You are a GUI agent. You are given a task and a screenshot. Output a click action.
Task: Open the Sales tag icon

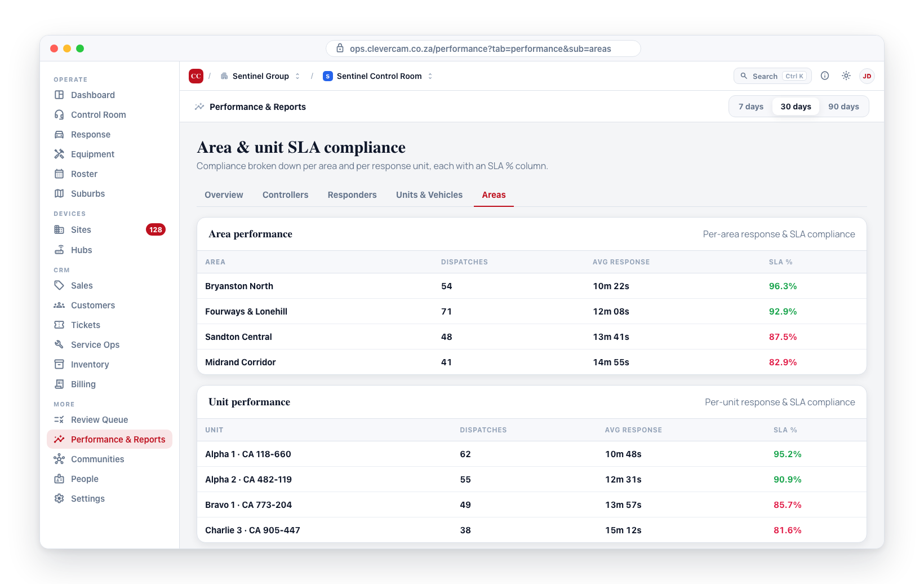click(59, 285)
